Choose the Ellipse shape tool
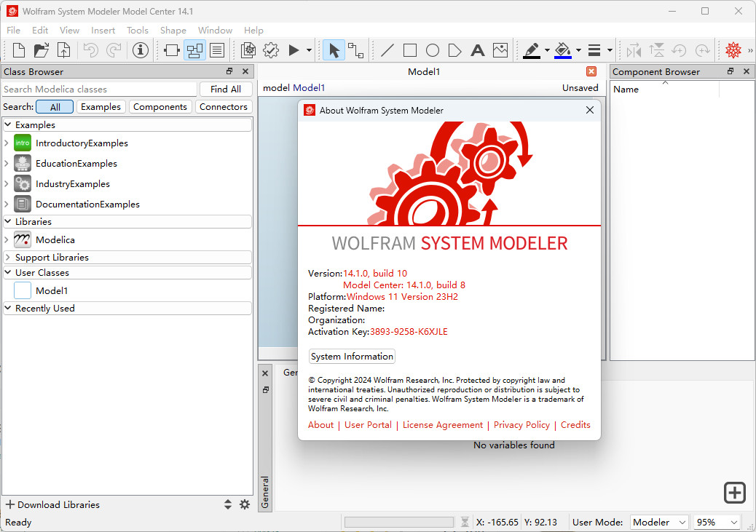 [433, 50]
